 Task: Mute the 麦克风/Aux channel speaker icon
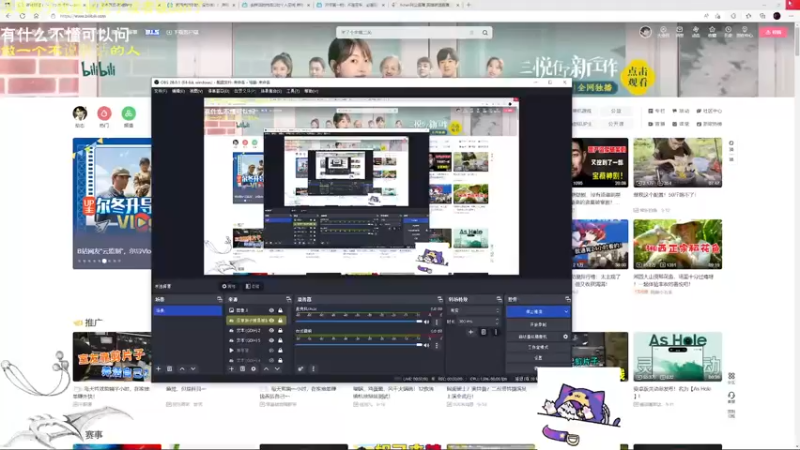click(x=427, y=322)
